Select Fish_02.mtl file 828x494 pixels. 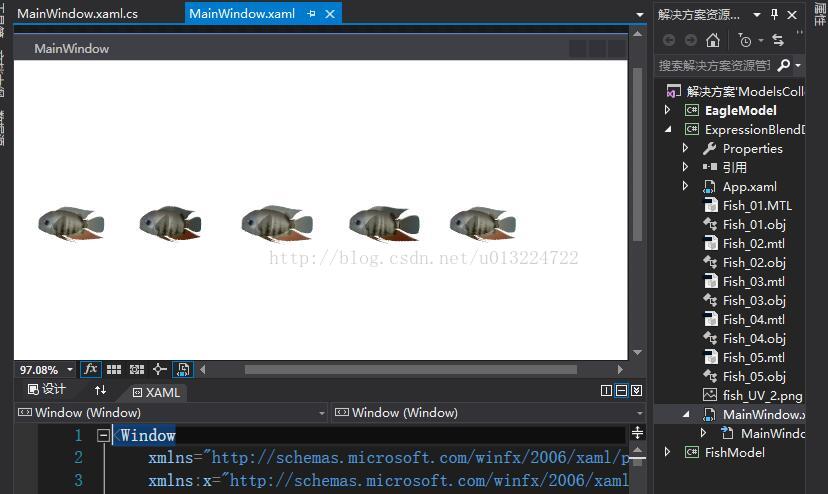coord(754,244)
